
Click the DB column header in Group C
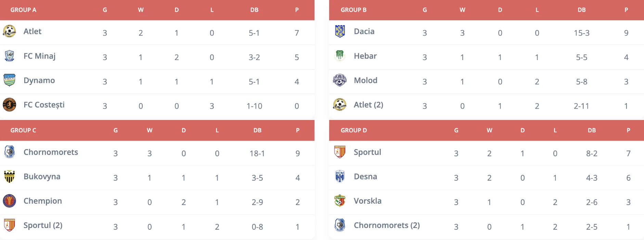coord(257,130)
